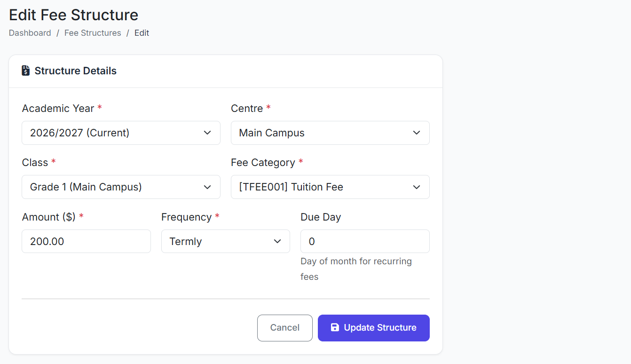Click into the Due Day input field
This screenshot has width=631, height=364.
coord(364,241)
